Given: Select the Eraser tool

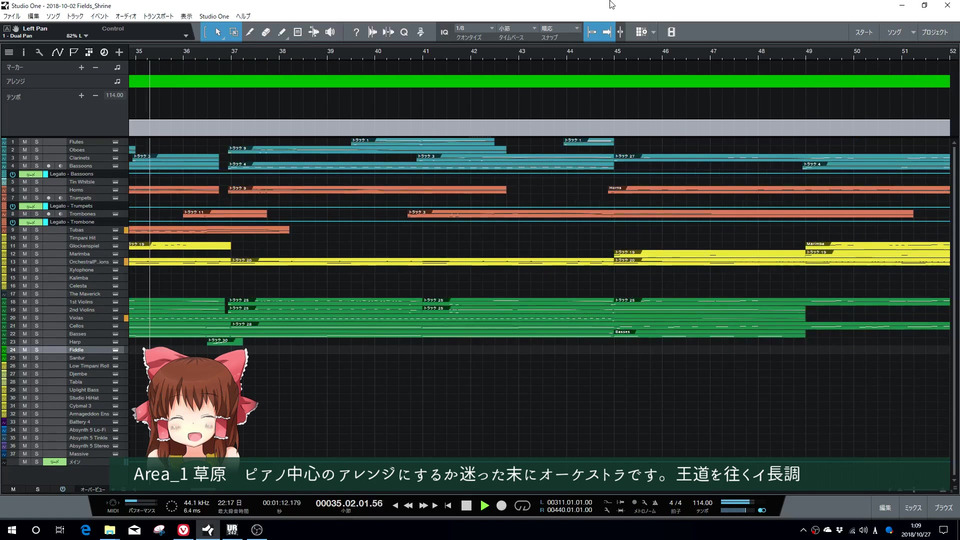Looking at the screenshot, I should click(x=266, y=32).
